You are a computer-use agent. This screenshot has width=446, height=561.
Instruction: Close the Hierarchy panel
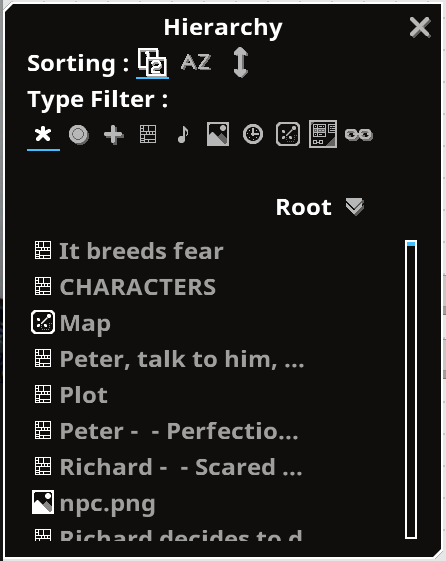pos(420,28)
